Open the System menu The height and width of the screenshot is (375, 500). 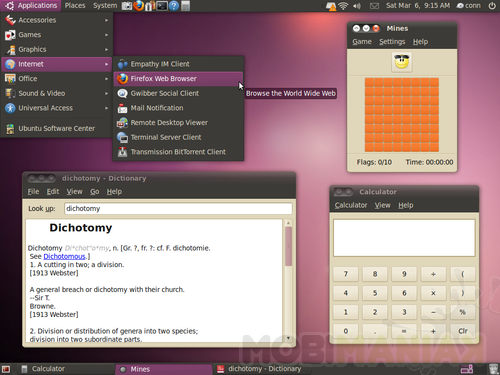tap(105, 6)
